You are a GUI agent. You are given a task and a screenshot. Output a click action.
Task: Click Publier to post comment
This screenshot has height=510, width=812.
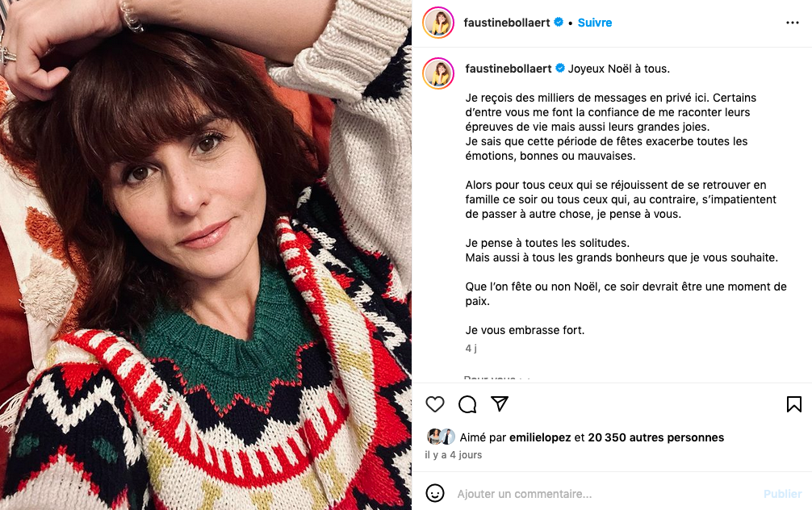tap(782, 494)
